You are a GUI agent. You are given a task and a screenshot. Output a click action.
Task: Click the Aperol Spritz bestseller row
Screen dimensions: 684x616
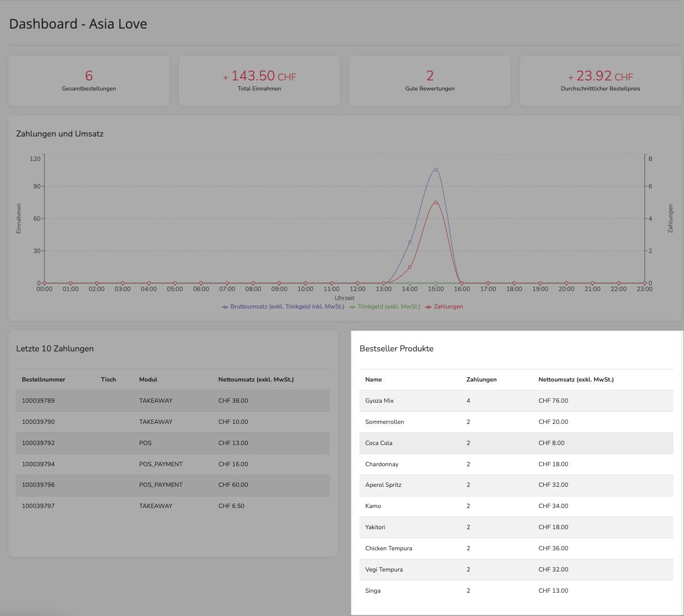(x=516, y=485)
